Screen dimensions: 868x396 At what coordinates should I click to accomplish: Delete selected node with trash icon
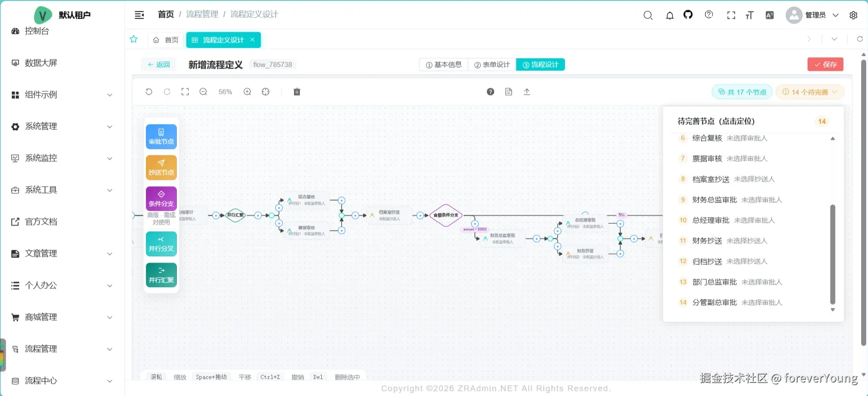(x=297, y=92)
